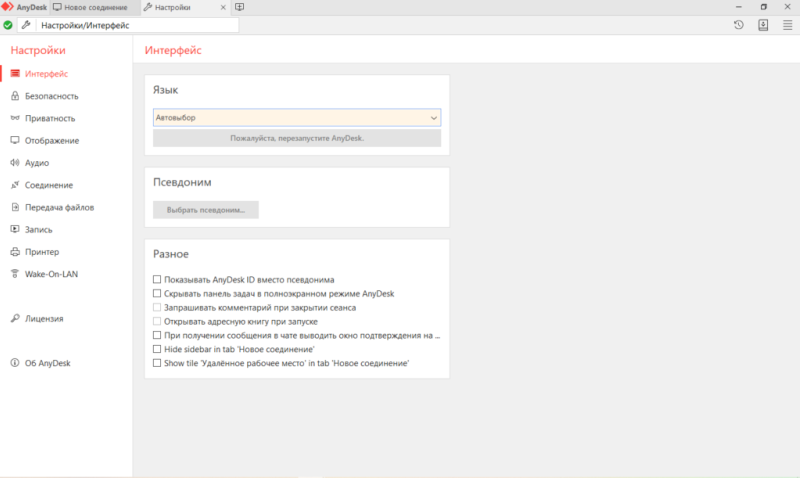The height and width of the screenshot is (478, 800).
Task: Open Соединение settings section
Action: coord(49,185)
